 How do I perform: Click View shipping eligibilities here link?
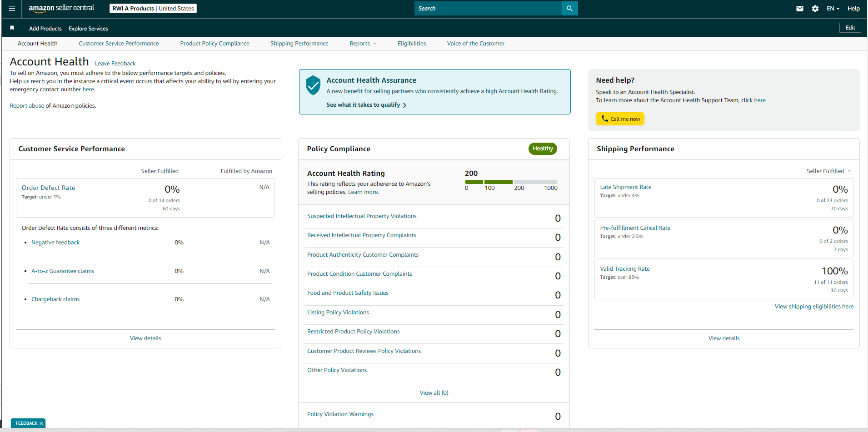(814, 307)
